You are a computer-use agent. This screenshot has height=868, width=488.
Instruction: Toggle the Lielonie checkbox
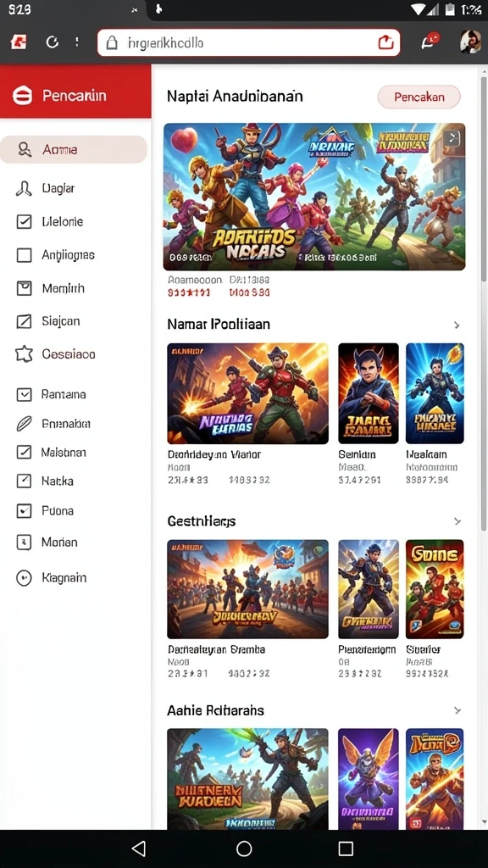pos(24,221)
